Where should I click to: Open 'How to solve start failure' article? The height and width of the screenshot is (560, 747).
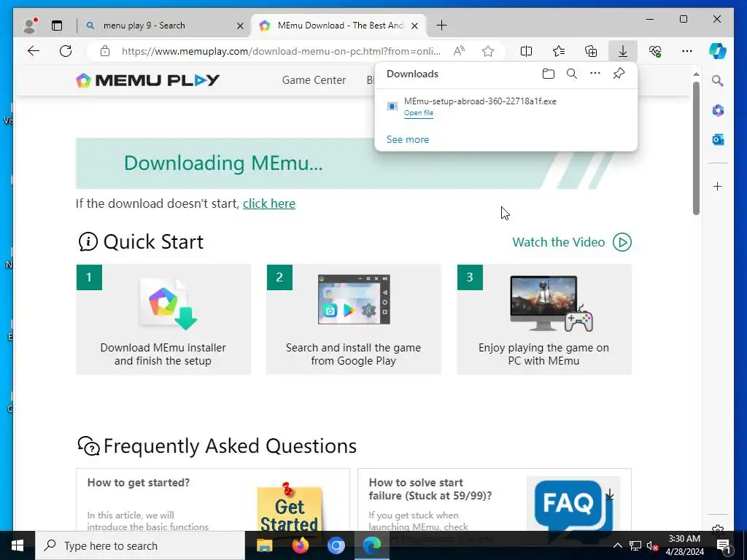[x=430, y=489]
